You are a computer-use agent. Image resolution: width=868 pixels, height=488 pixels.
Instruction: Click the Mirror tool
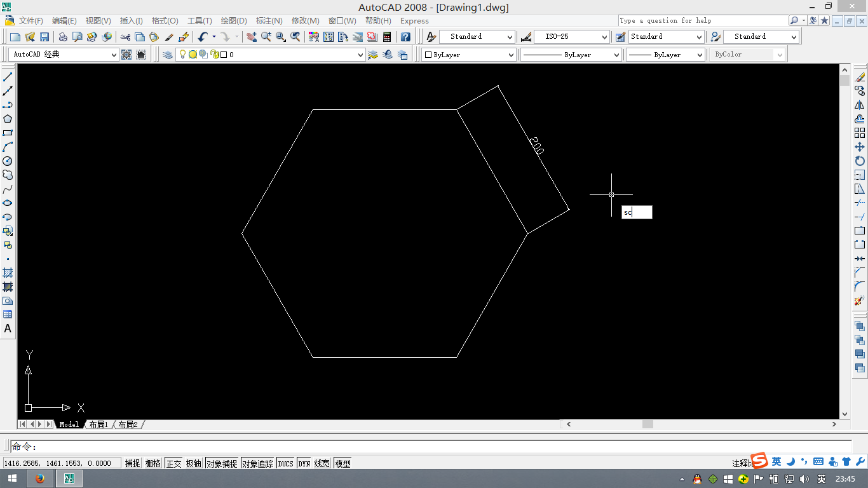(x=860, y=105)
